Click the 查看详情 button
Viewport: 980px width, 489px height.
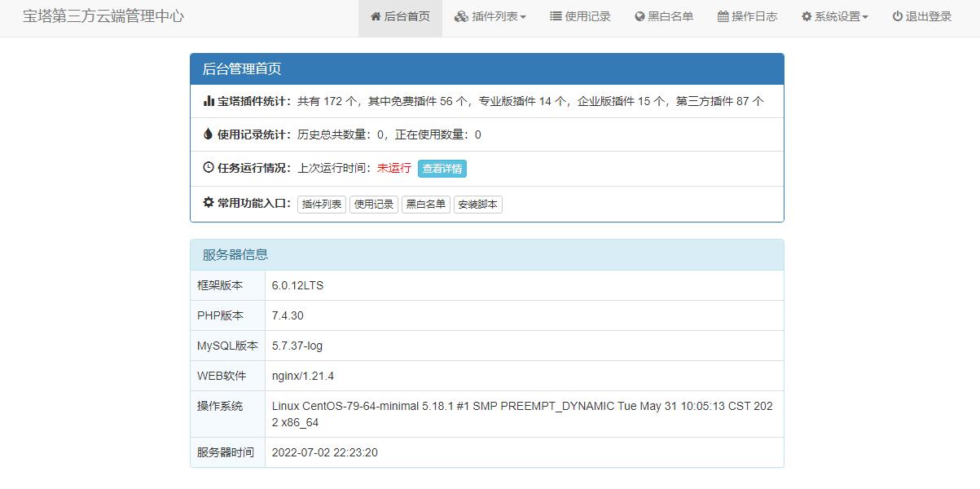point(442,169)
